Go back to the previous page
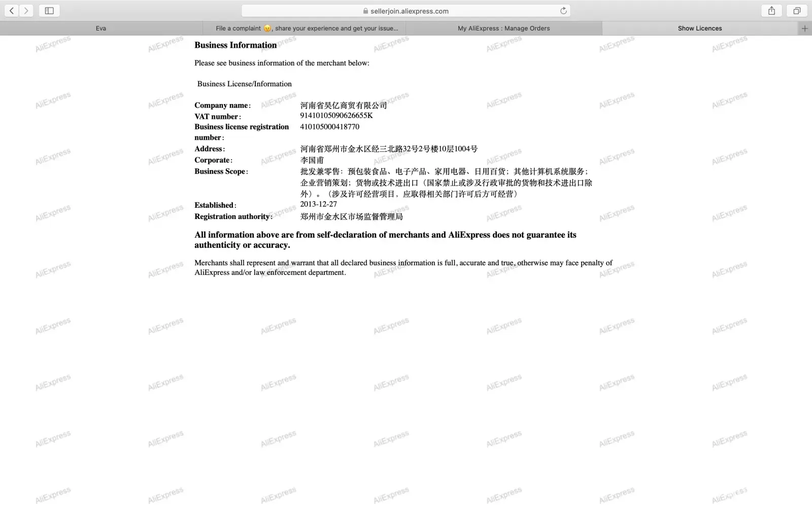 tap(12, 11)
